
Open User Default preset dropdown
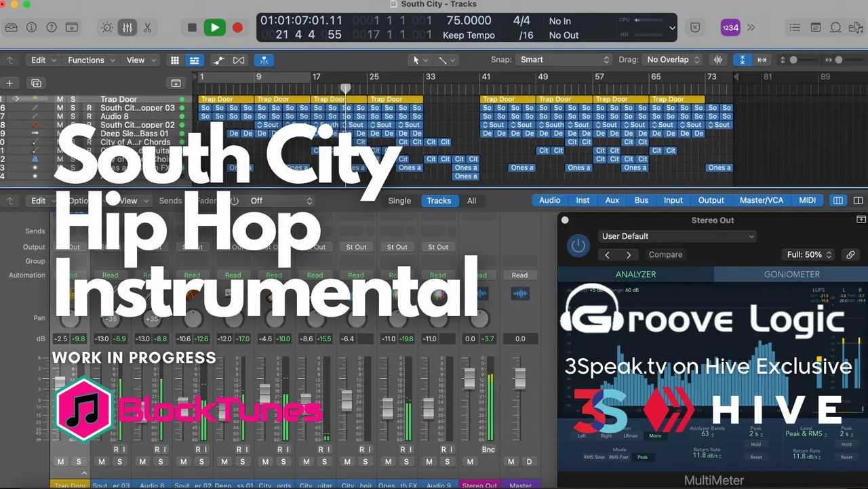[677, 236]
